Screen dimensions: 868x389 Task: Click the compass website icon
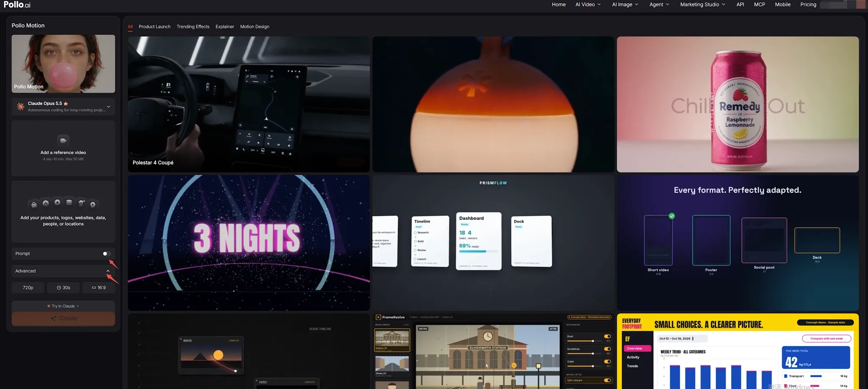pyautogui.click(x=57, y=202)
